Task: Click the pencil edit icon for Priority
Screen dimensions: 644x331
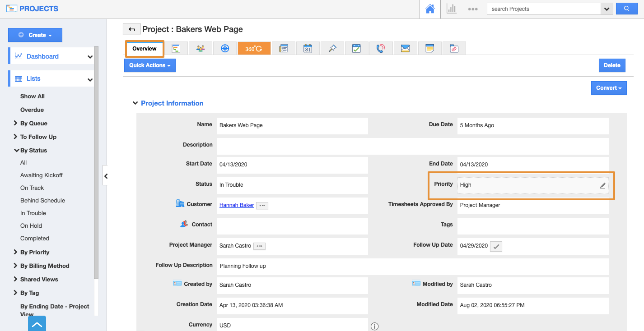Action: tap(602, 185)
